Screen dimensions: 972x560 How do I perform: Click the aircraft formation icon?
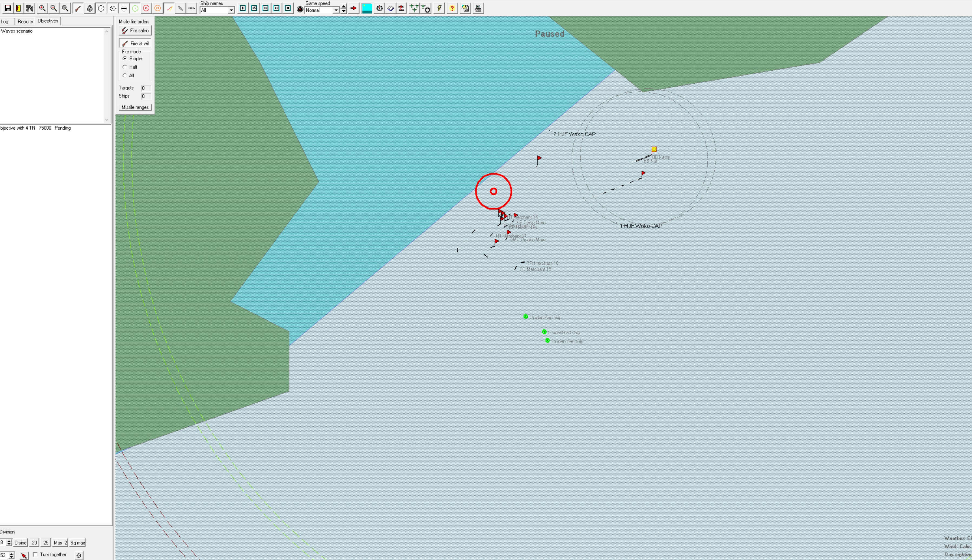pyautogui.click(x=414, y=8)
